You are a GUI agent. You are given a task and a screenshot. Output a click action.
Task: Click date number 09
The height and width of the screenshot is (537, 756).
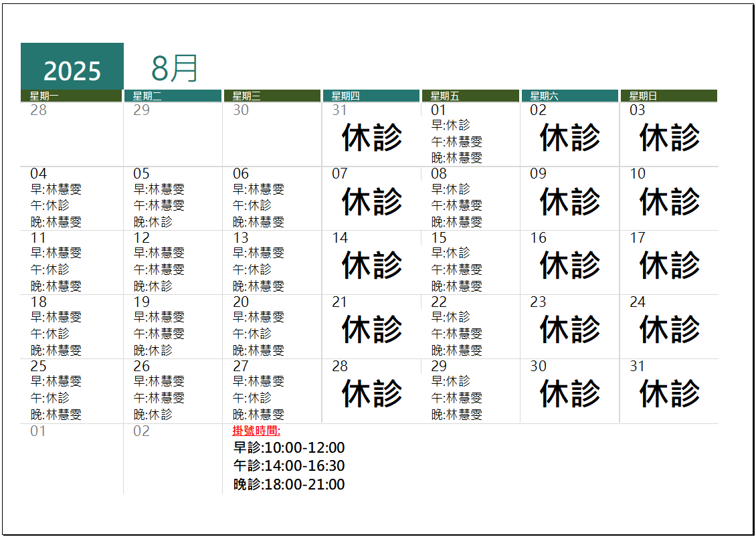[538, 173]
